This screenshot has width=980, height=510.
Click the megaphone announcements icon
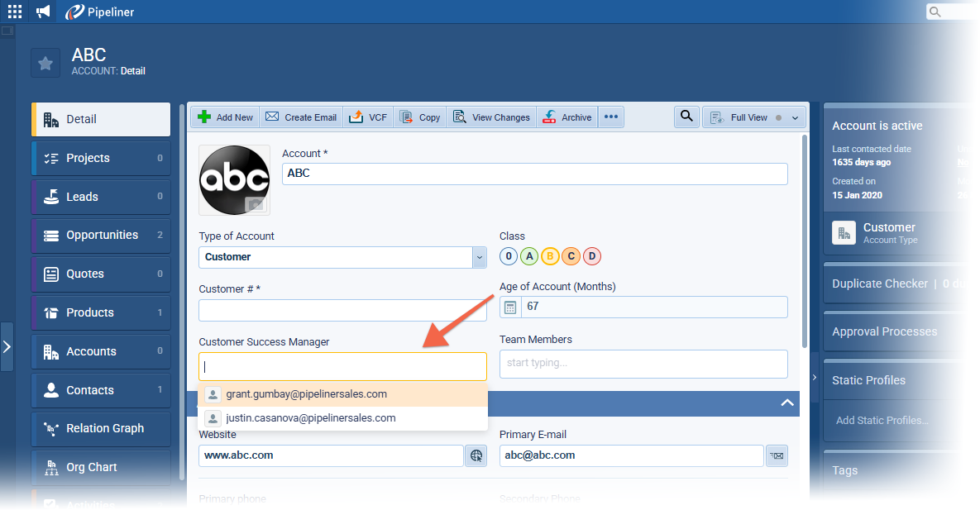(43, 12)
